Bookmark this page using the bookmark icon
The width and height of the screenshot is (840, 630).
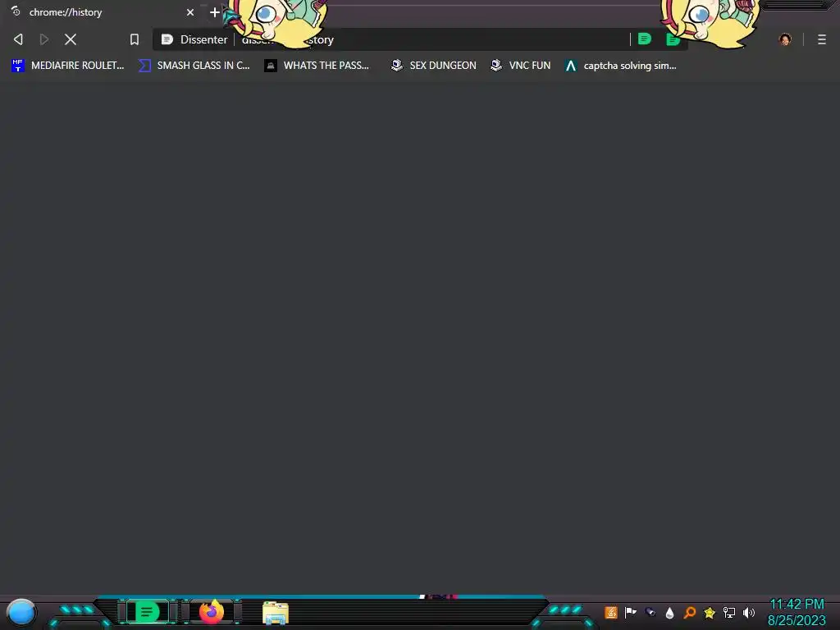pyautogui.click(x=135, y=39)
